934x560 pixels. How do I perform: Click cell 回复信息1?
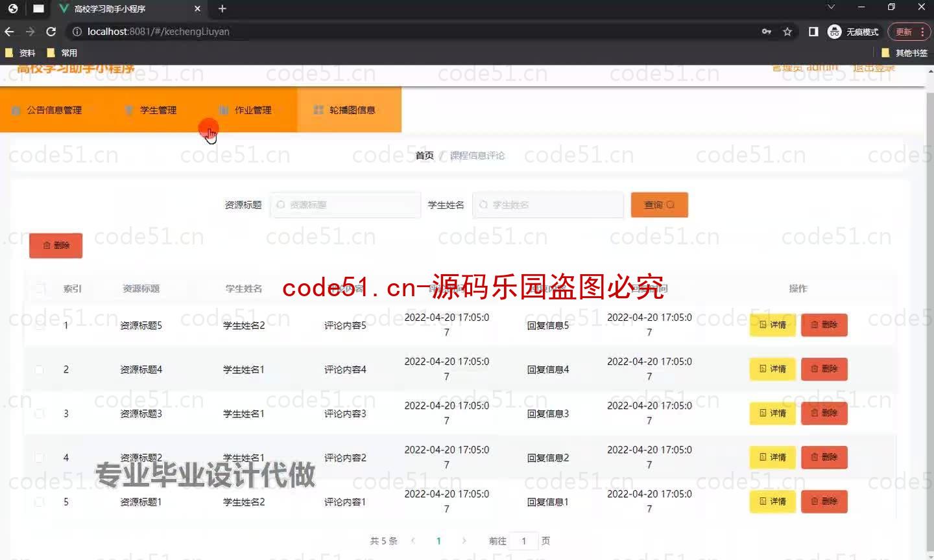pos(548,502)
